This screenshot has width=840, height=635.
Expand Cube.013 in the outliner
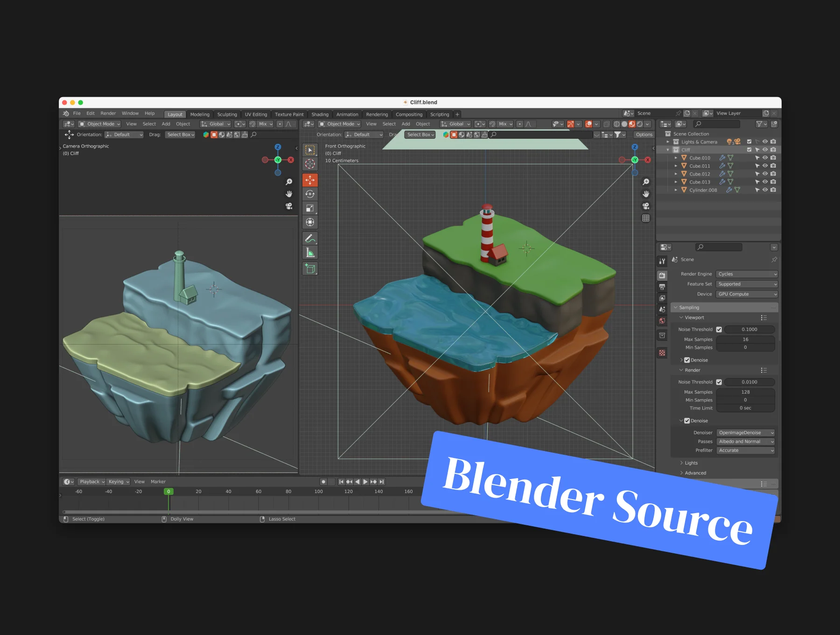[676, 182]
